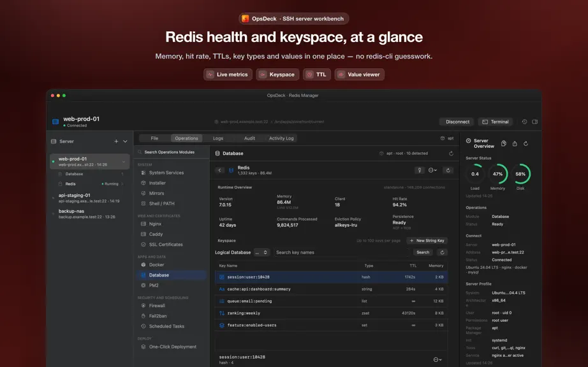
Task: Select the api-staging-01 server
Action: [x=90, y=198]
